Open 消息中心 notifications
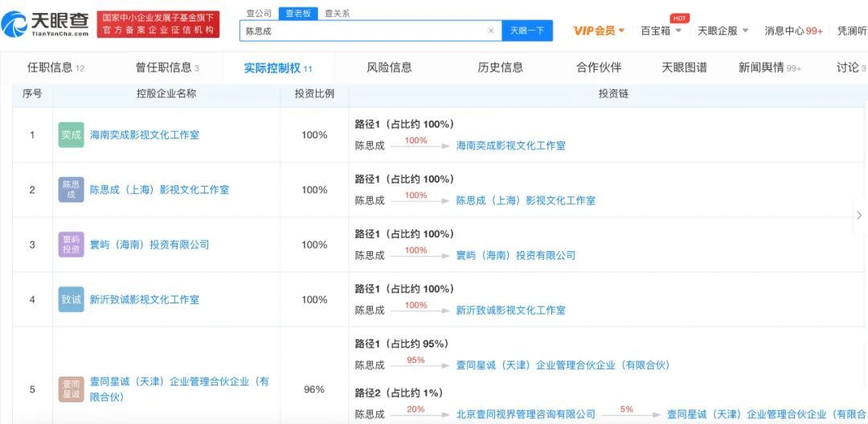Image resolution: width=868 pixels, height=424 pixels. (x=794, y=31)
